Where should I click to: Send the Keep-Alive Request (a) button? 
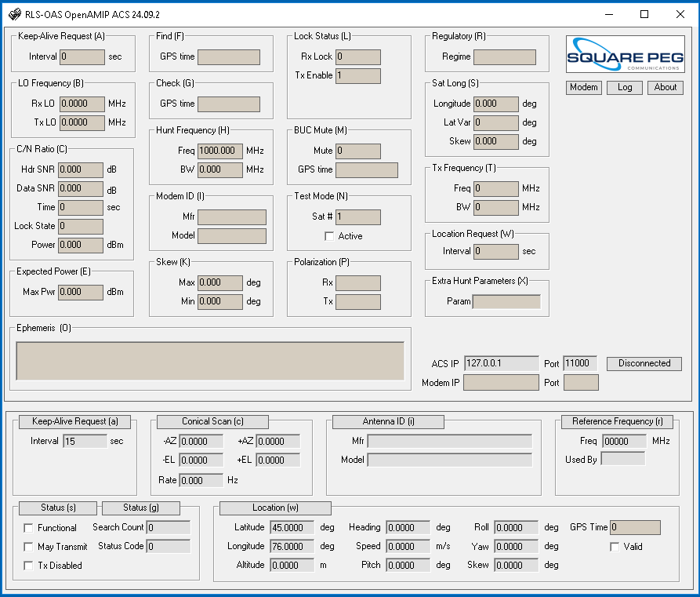75,422
